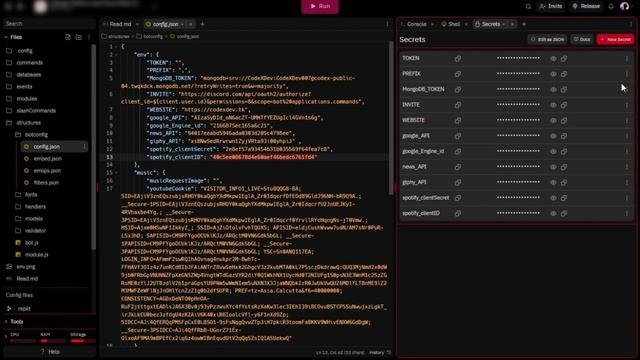Reveal the giphy_API secret value
The height and width of the screenshot is (360, 640).
[x=553, y=182]
